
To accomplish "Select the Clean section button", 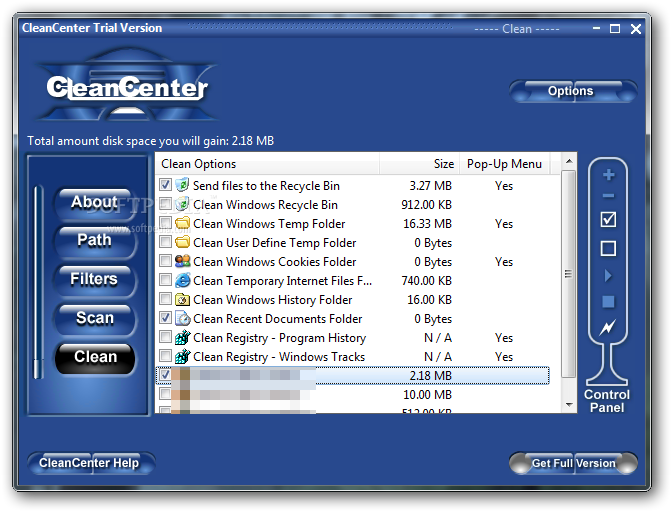I will tap(95, 357).
